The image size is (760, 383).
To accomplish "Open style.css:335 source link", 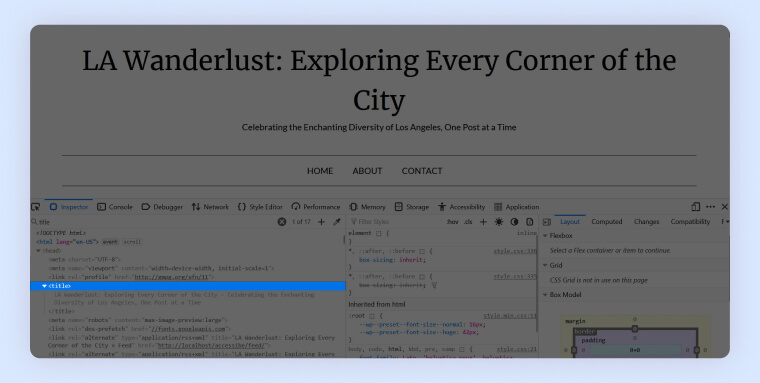I will [x=515, y=276].
